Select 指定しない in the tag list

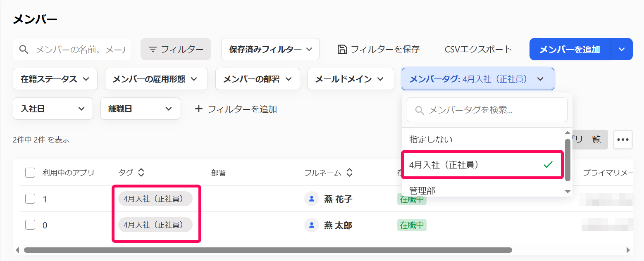(483, 140)
